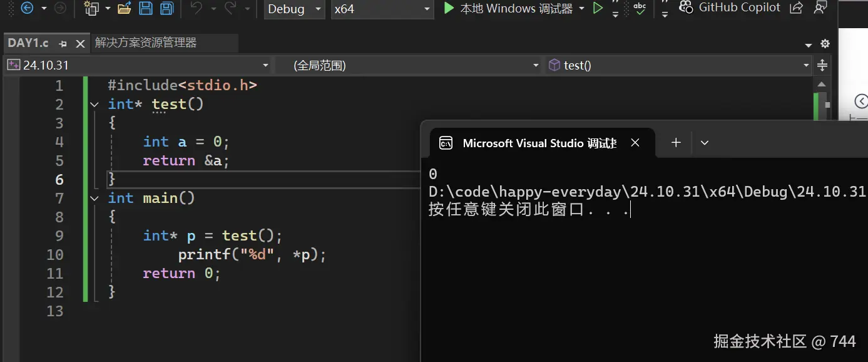Image resolution: width=868 pixels, height=362 pixels.
Task: Click the open file folder icon
Action: (124, 8)
